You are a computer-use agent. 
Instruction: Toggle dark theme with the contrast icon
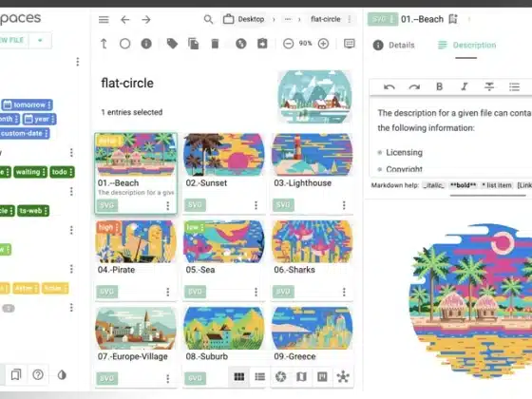coord(62,375)
